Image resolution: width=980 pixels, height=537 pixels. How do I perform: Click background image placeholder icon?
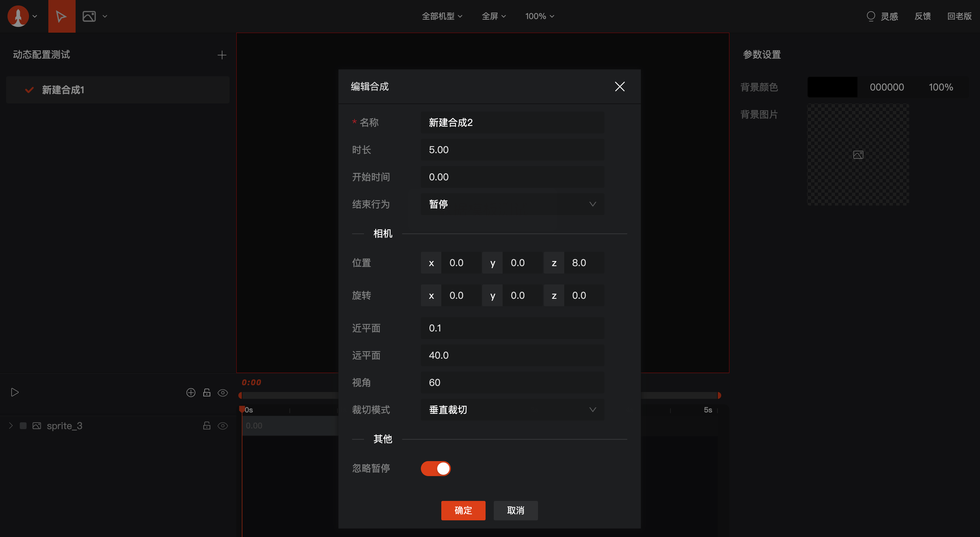pos(858,155)
